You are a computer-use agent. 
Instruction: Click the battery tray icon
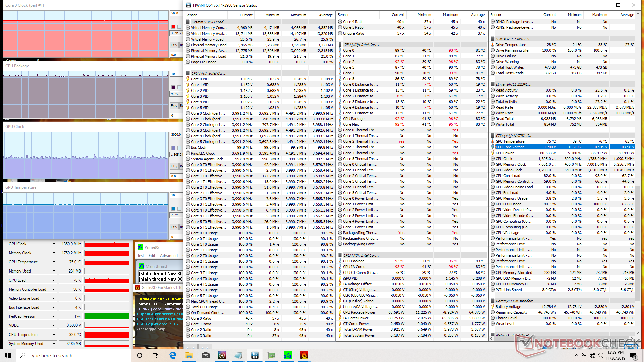[584, 355]
